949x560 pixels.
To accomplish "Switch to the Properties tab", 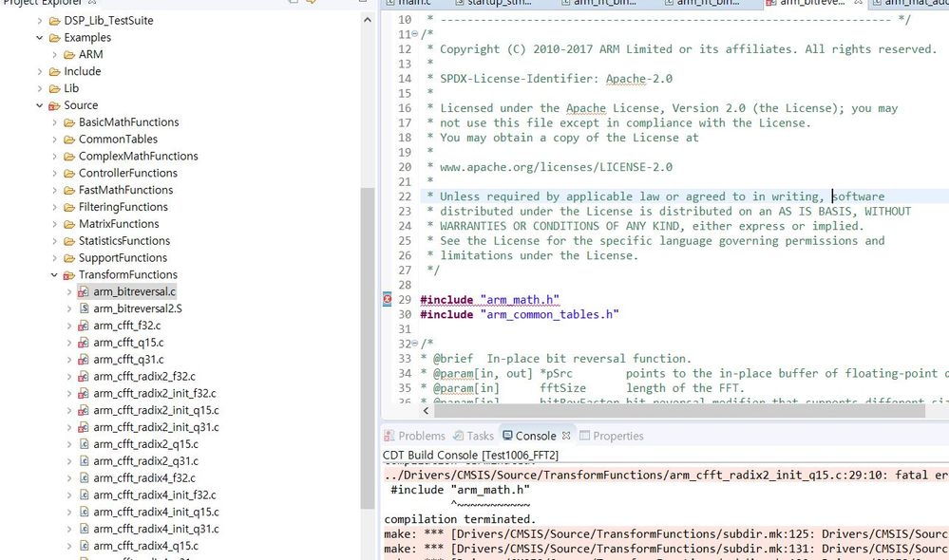I will pos(611,436).
